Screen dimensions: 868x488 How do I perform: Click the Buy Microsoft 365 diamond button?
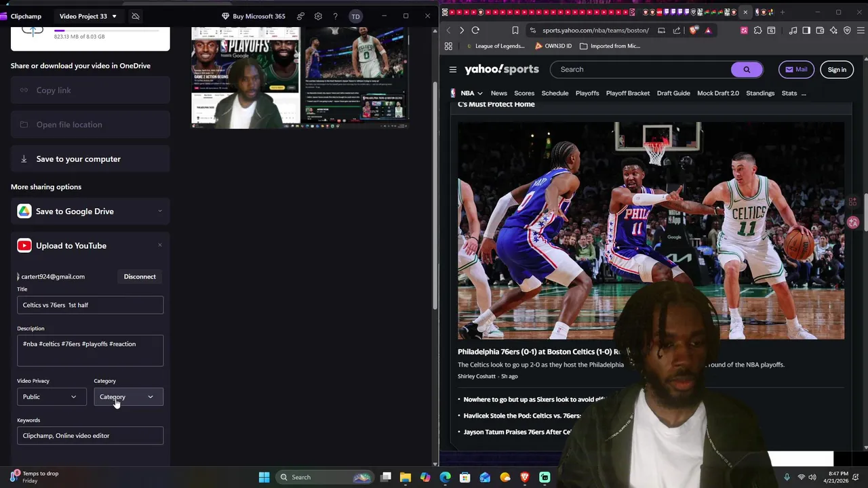click(254, 16)
